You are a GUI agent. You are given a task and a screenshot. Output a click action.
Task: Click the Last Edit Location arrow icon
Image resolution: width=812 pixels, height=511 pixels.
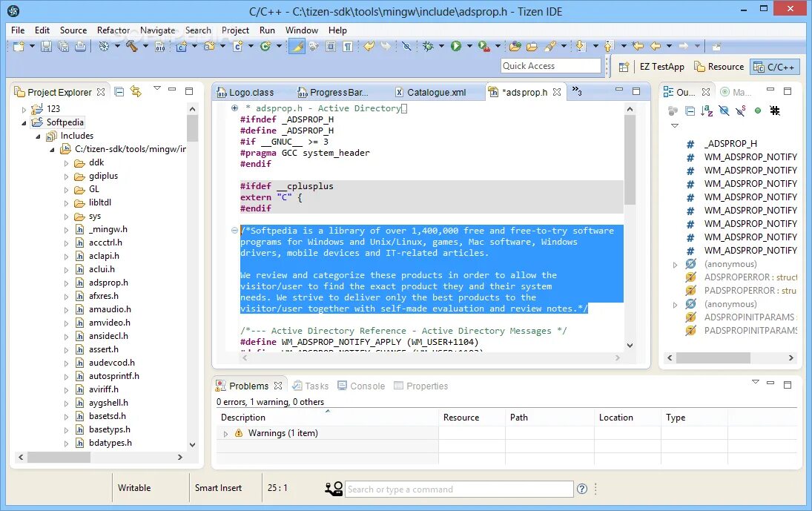[x=638, y=47]
